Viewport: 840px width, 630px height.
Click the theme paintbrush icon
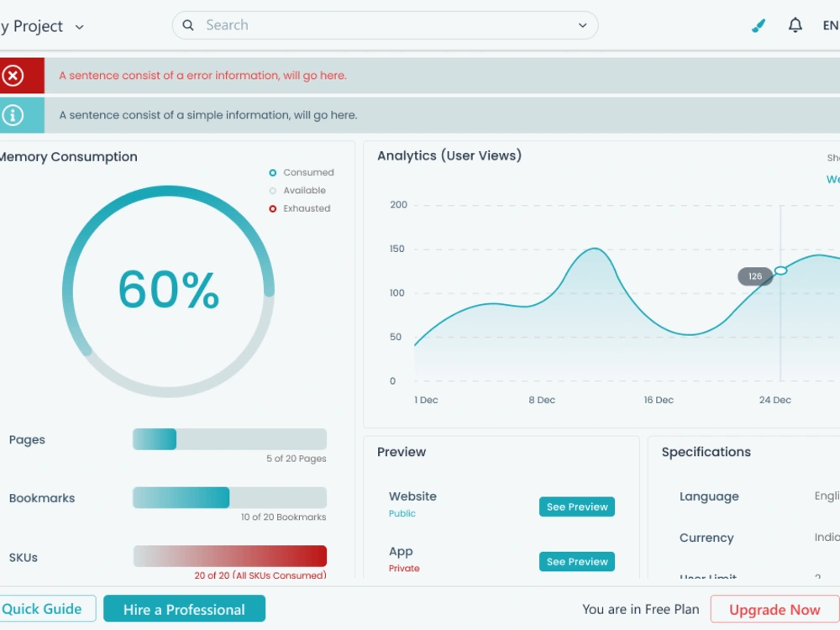(758, 25)
